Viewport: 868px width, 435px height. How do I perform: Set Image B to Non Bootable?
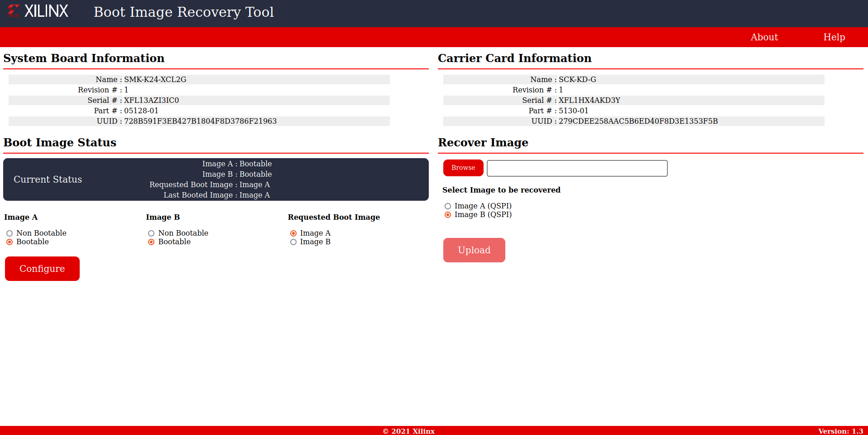151,233
